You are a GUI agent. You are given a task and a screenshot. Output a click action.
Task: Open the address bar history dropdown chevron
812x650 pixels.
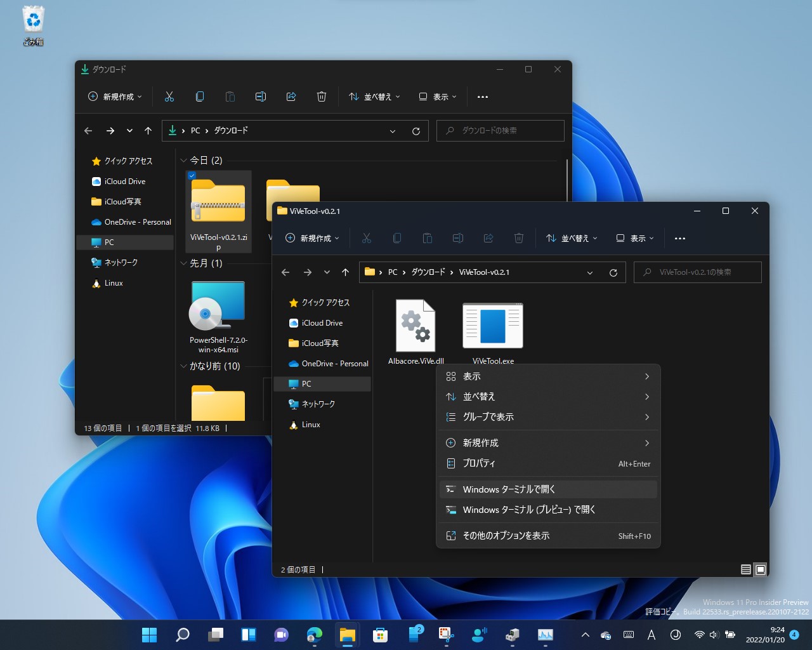[x=590, y=272]
